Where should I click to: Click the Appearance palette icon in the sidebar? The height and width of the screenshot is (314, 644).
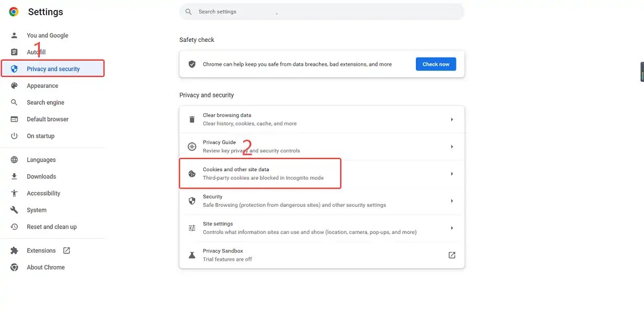tap(14, 85)
